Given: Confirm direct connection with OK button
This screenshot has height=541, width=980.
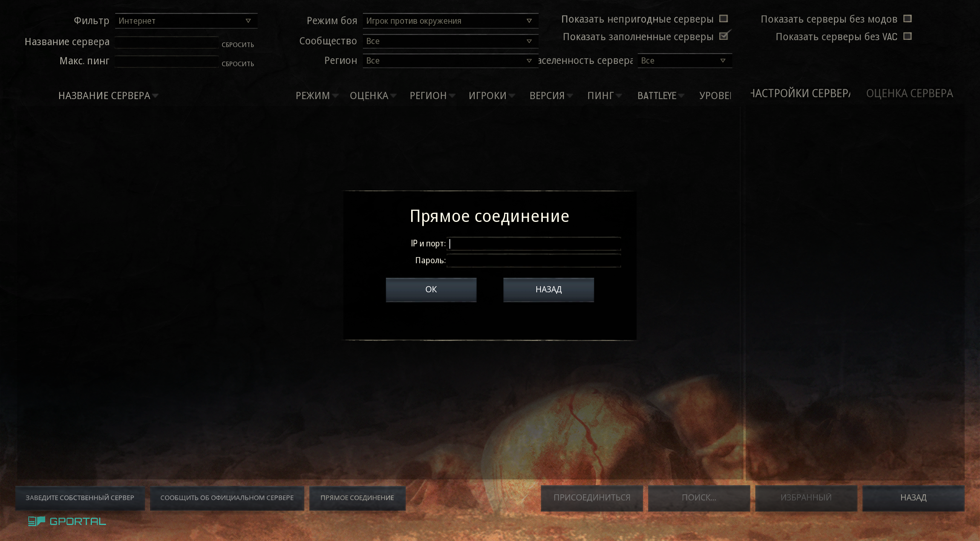Looking at the screenshot, I should pos(431,290).
